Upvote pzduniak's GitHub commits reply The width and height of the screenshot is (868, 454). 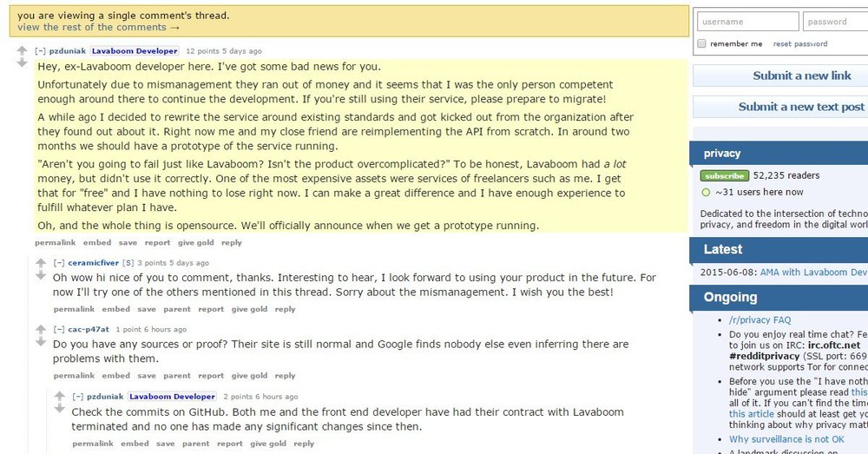59,396
